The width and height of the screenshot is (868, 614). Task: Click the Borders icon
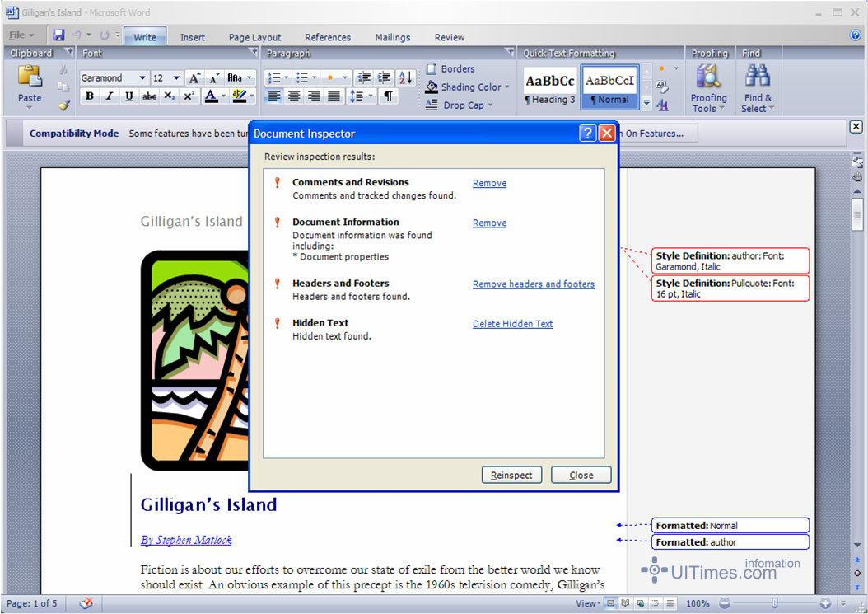click(x=432, y=69)
